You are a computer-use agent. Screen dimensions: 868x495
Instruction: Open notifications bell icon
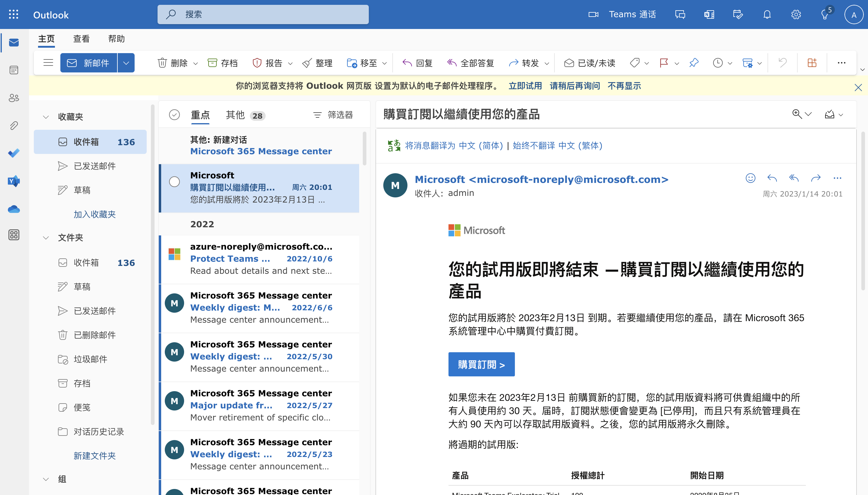[x=767, y=14]
